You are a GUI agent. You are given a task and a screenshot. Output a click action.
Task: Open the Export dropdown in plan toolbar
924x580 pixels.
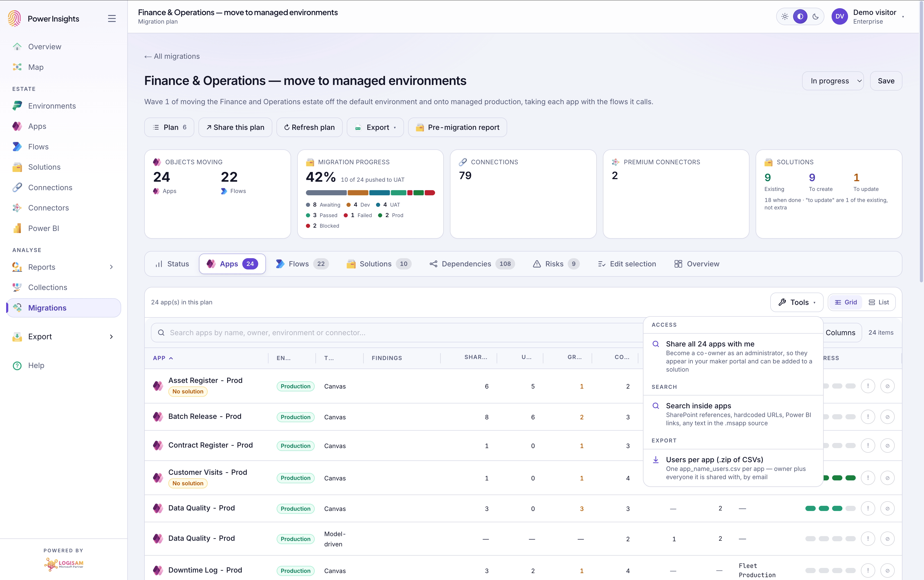pos(375,127)
